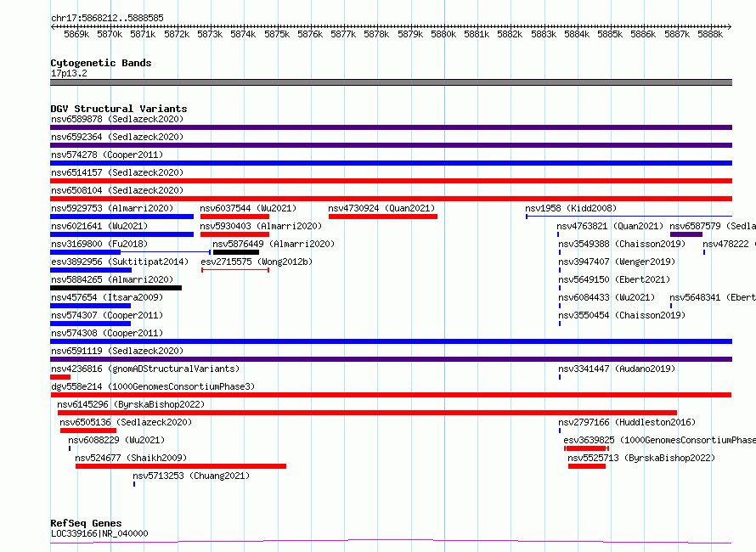Select nsv6591119 (Sedlazeck2020) label
The width and height of the screenshot is (756, 552).
(x=117, y=351)
